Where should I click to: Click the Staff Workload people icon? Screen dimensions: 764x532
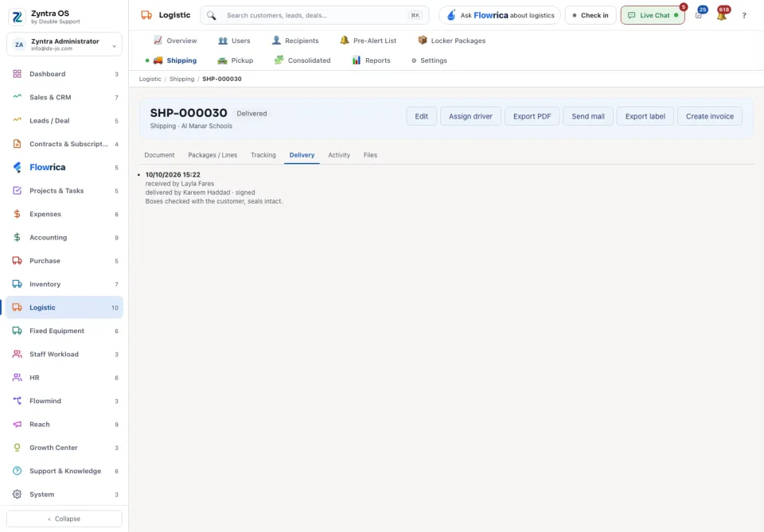tap(17, 354)
